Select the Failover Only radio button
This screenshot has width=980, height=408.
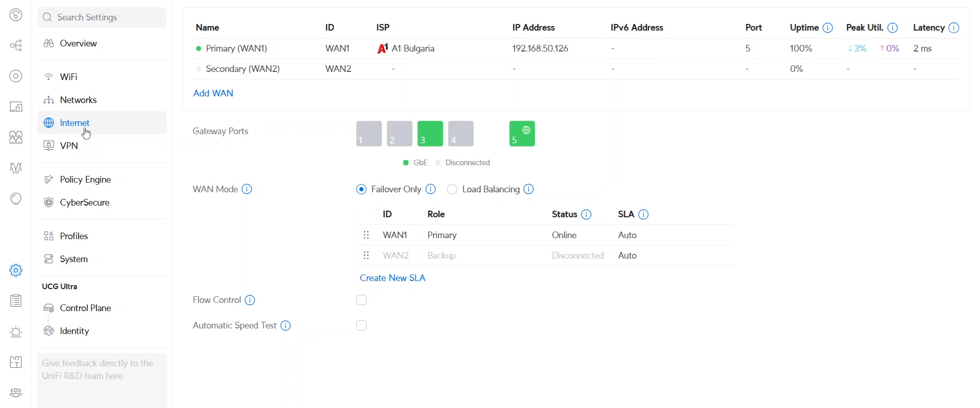361,189
